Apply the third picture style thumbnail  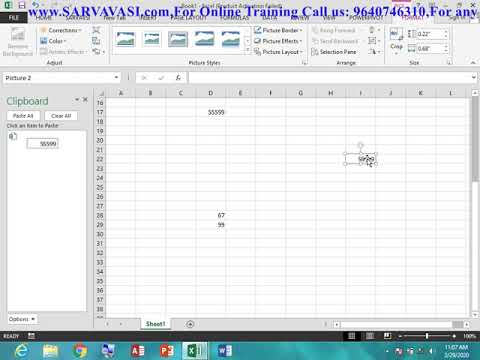tap(178, 39)
